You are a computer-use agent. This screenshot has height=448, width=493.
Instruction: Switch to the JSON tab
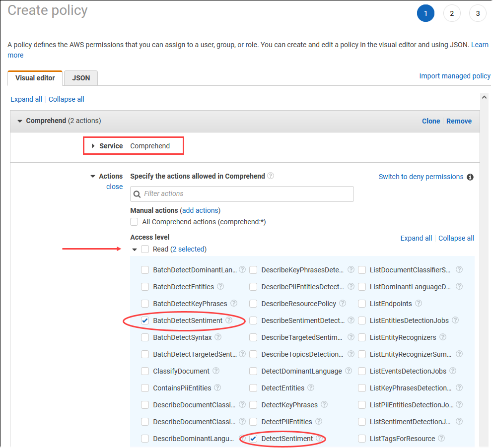click(80, 78)
